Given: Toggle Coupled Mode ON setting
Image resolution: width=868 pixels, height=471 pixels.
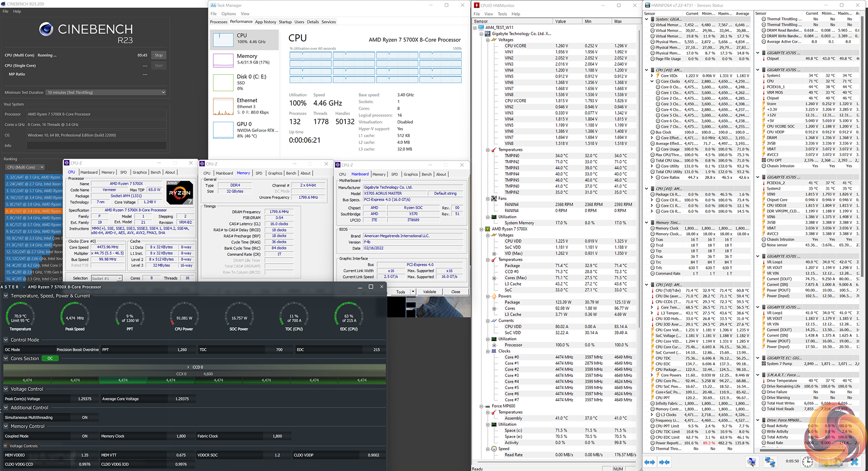Looking at the screenshot, I should tap(85, 436).
